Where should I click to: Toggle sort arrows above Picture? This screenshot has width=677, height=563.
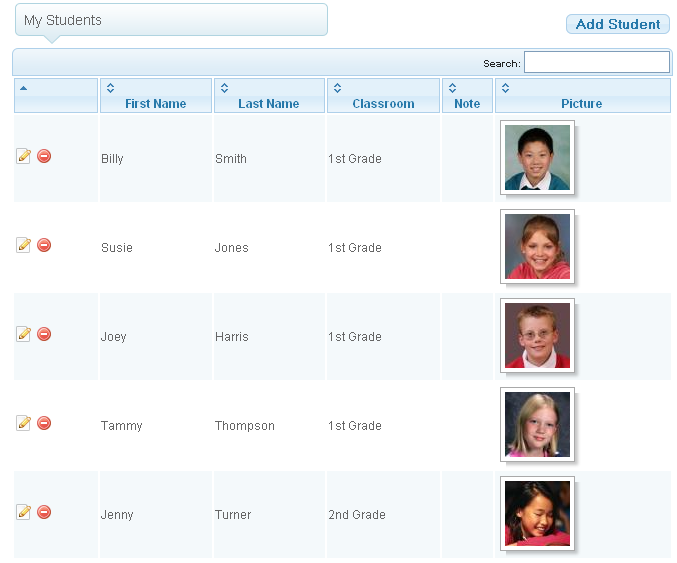tap(506, 88)
